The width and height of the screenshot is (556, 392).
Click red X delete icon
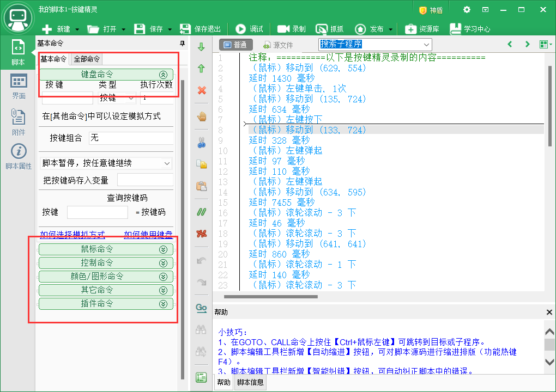coord(202,91)
